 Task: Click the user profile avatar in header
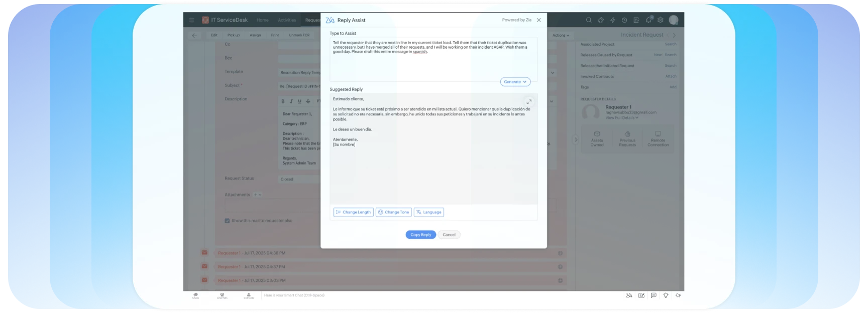tap(674, 20)
